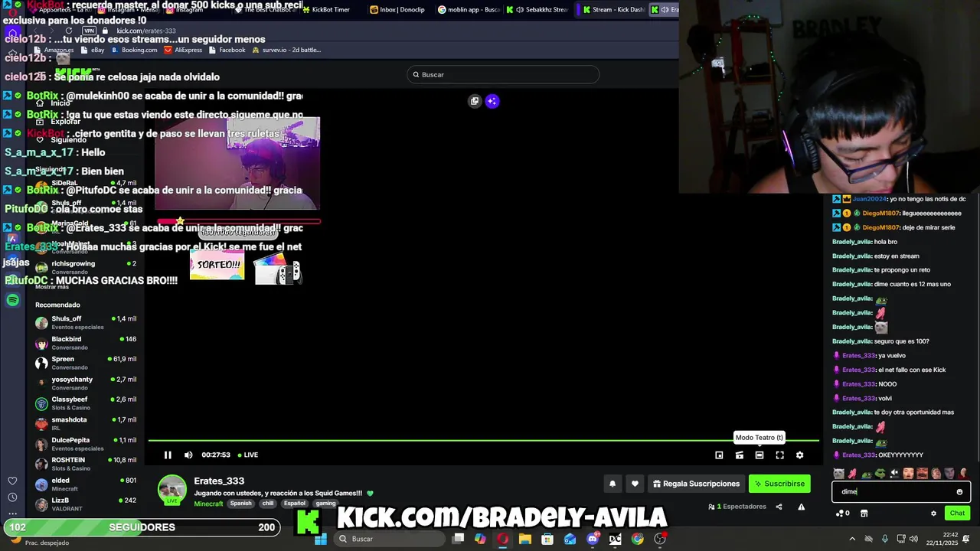The height and width of the screenshot is (551, 980).
Task: Open Shuls_off in Recomendado list
Action: 86,322
